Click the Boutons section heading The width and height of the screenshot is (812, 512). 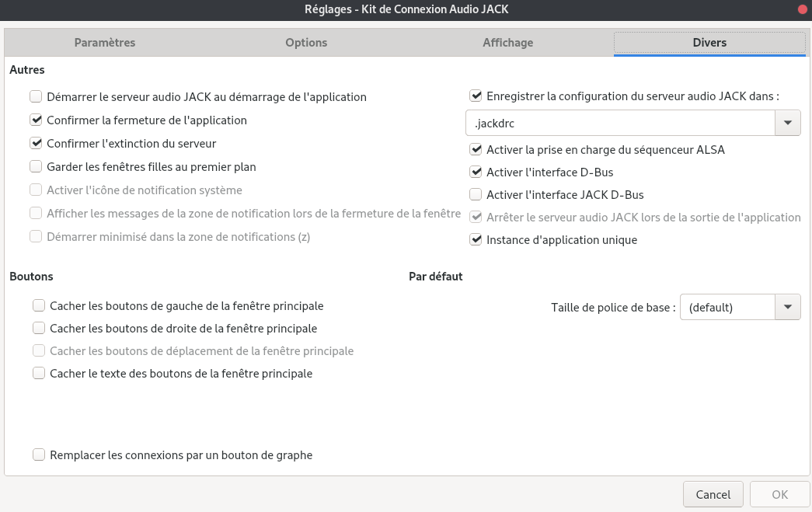point(31,277)
